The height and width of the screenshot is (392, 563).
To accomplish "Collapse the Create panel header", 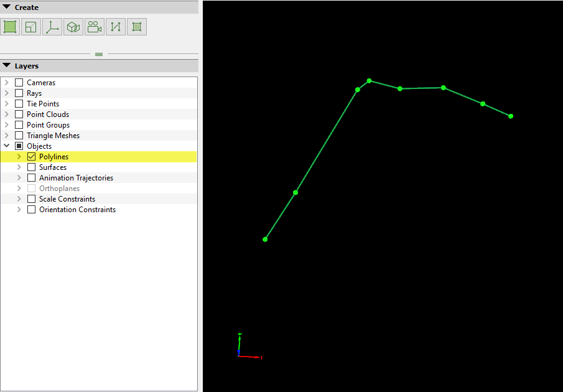I will [x=7, y=7].
